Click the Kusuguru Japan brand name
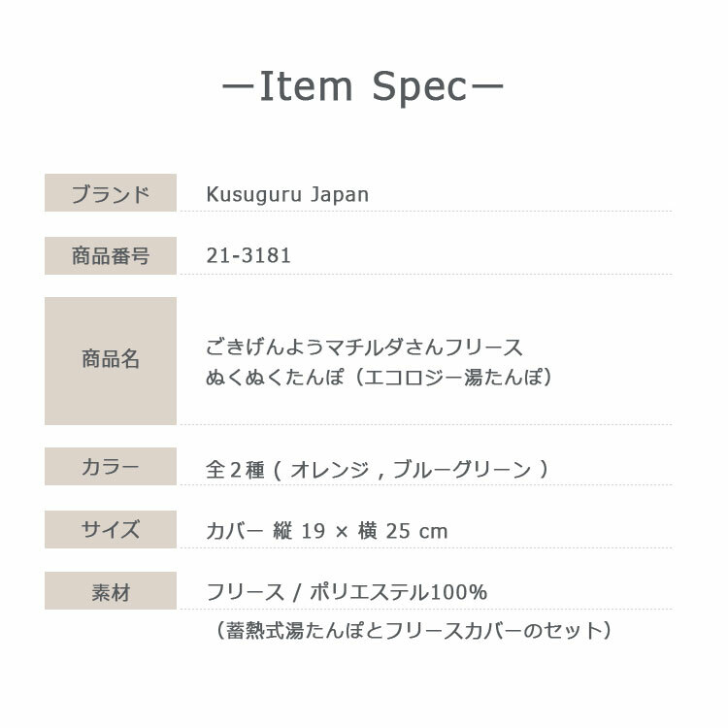The width and height of the screenshot is (728, 728). (x=287, y=194)
